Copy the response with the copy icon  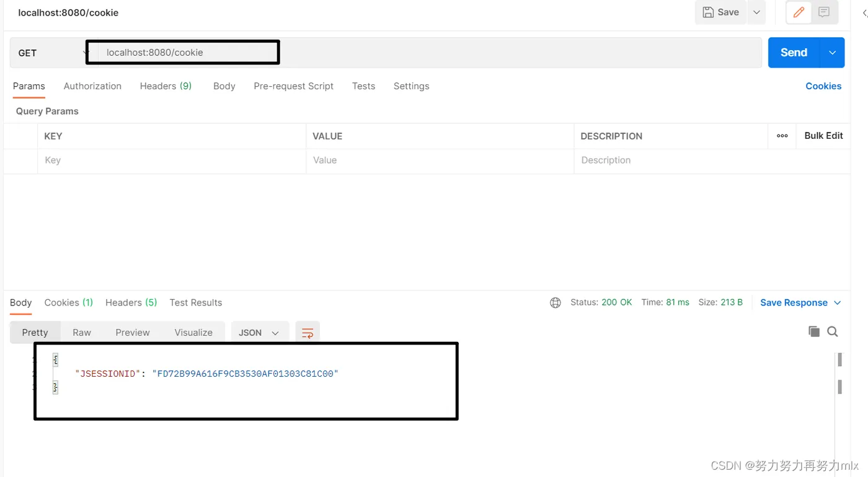point(814,331)
